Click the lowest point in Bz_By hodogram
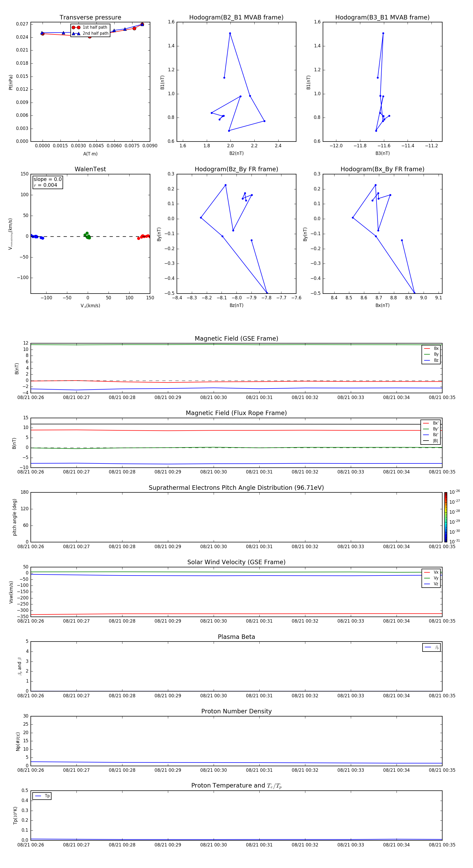 [x=267, y=293]
